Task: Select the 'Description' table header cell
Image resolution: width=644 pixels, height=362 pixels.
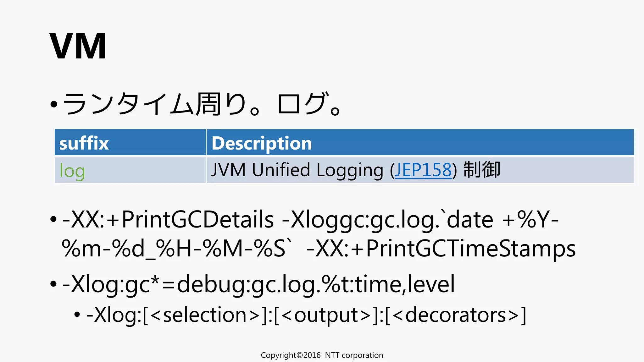Action: coord(420,142)
